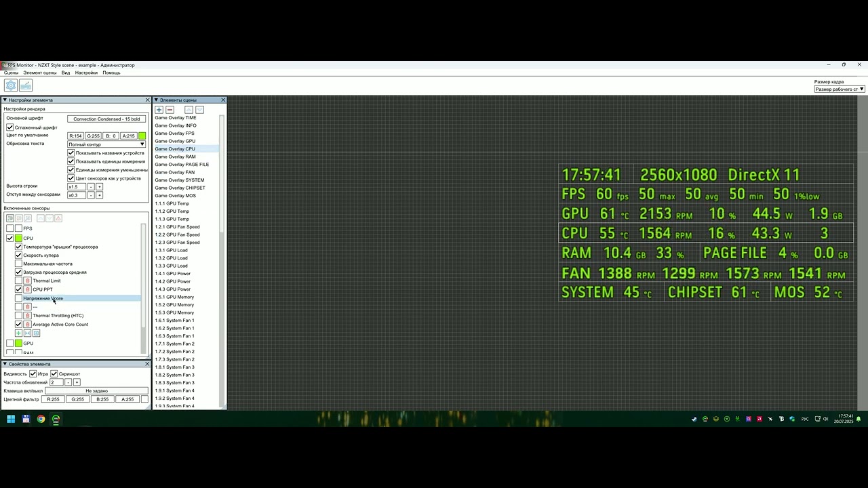
Task: Open Steam icon in system tray
Action: tap(694, 419)
